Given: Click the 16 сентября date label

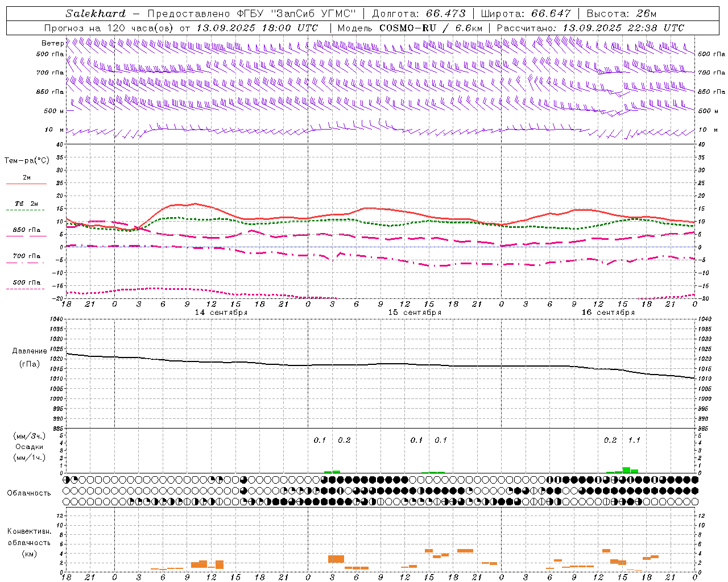Looking at the screenshot, I should point(607,313).
